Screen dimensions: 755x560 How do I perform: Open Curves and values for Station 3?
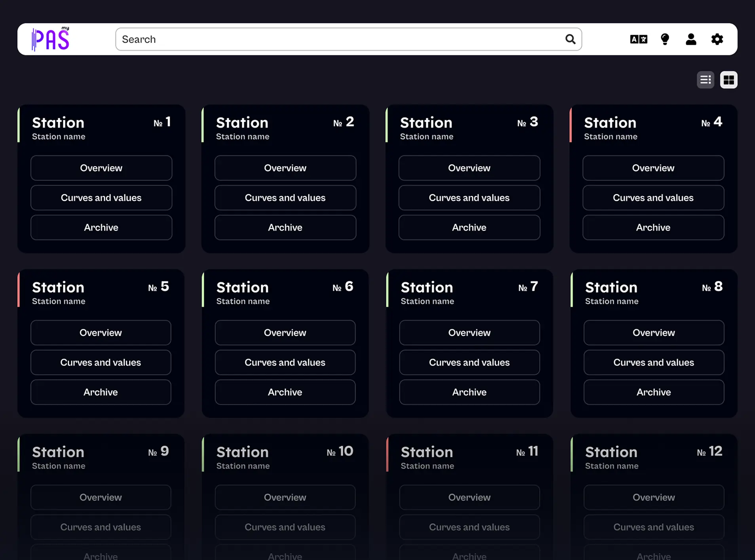coord(469,198)
